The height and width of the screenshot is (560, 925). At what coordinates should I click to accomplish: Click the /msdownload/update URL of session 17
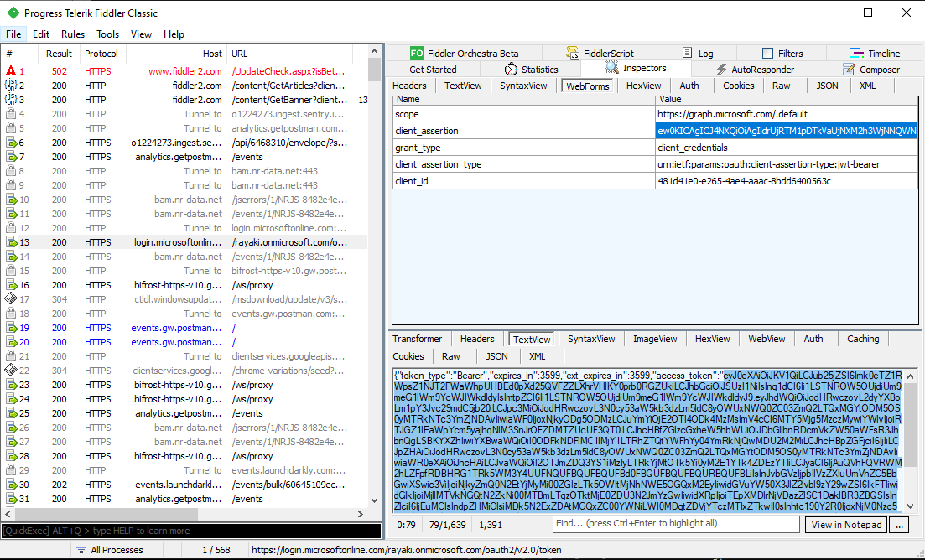point(288,299)
